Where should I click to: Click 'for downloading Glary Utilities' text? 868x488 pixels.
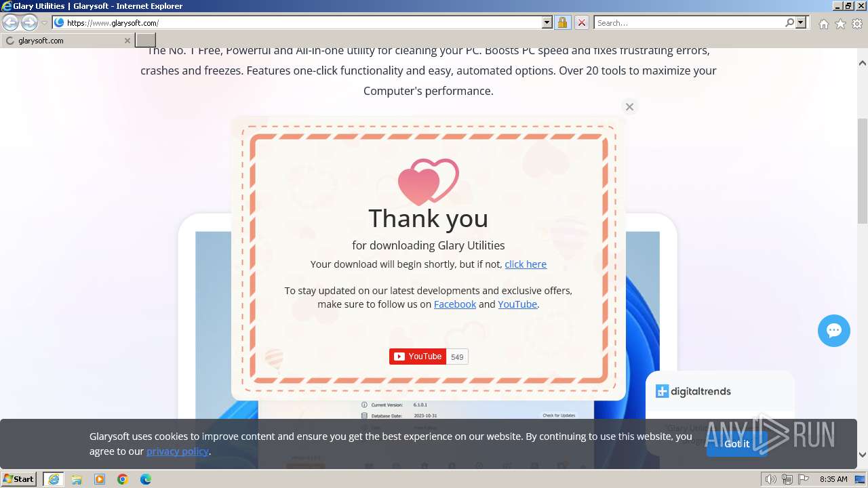coord(429,245)
